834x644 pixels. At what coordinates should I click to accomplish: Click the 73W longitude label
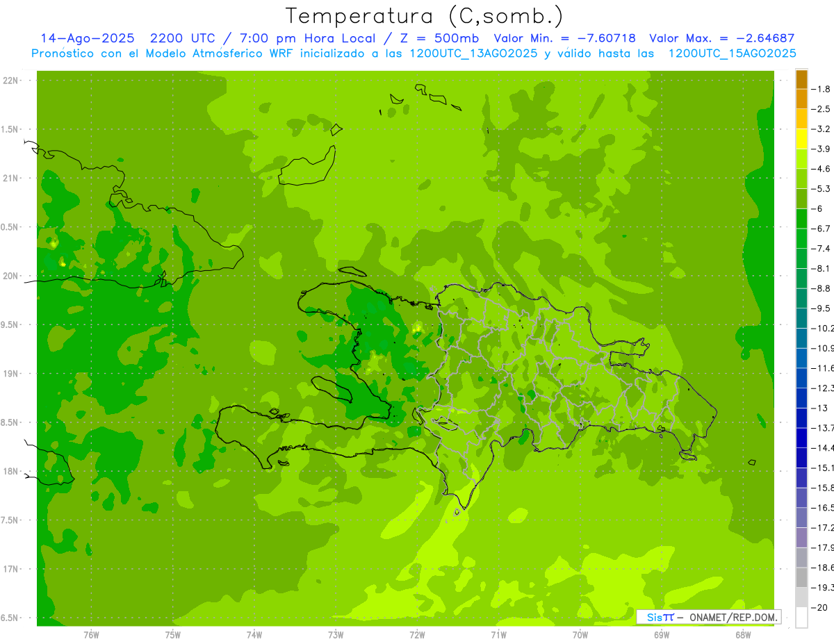336,635
